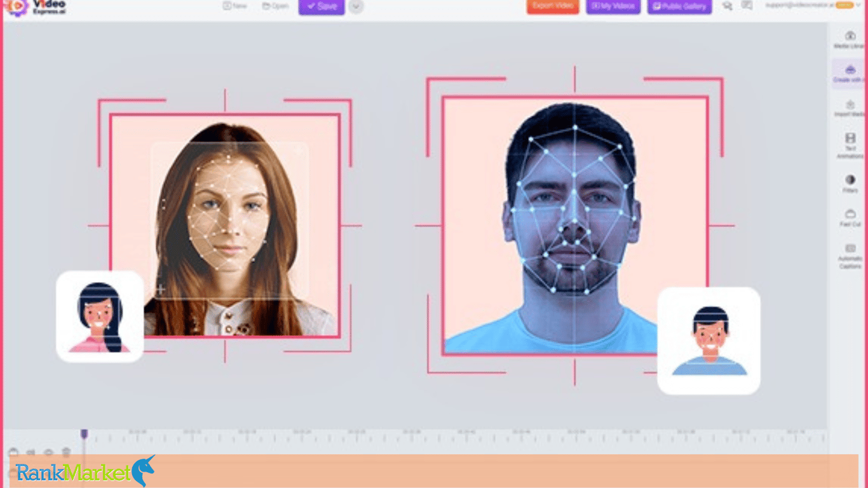868x488 pixels.
Task: Toggle track visibility with the eye icon
Action: coord(48,452)
